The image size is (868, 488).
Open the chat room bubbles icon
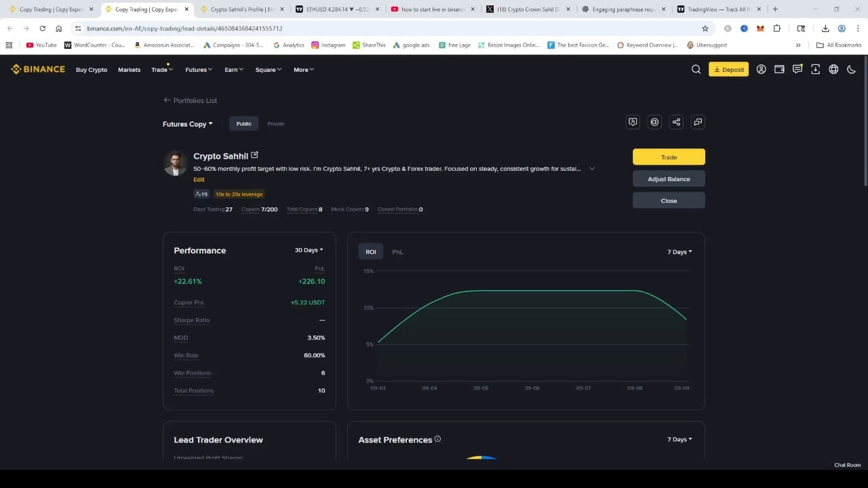click(698, 122)
